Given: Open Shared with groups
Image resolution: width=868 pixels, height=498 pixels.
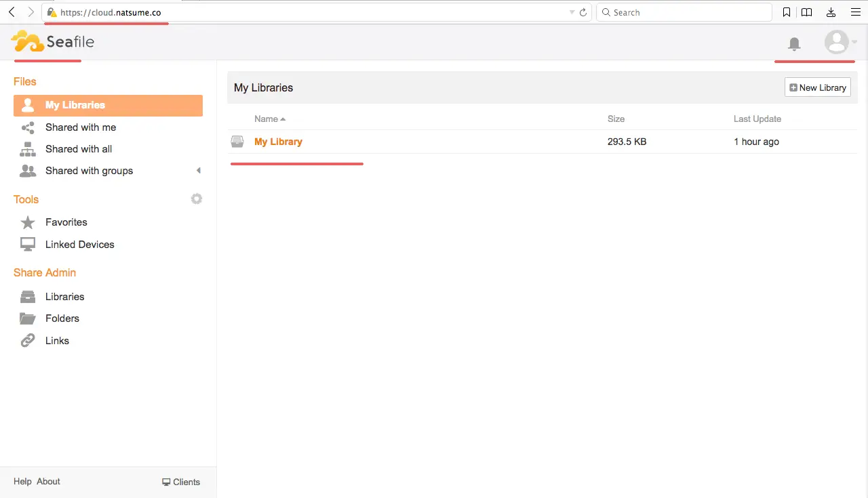Looking at the screenshot, I should pos(89,171).
